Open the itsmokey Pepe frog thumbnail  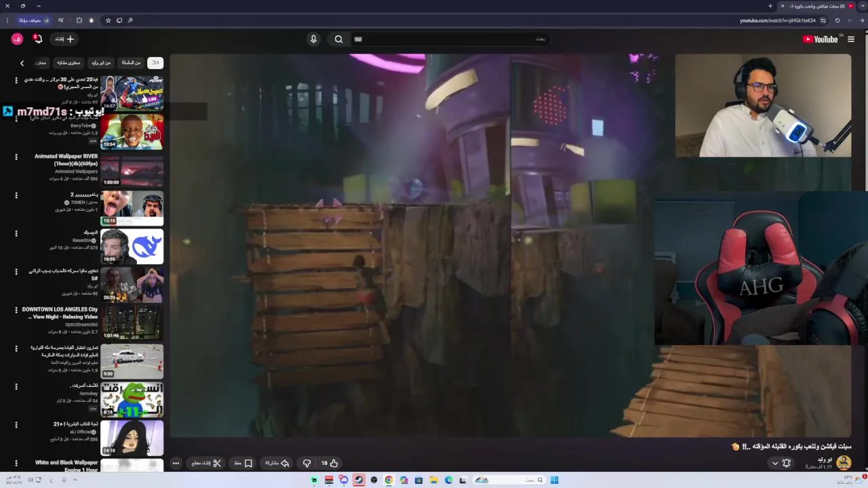[132, 400]
